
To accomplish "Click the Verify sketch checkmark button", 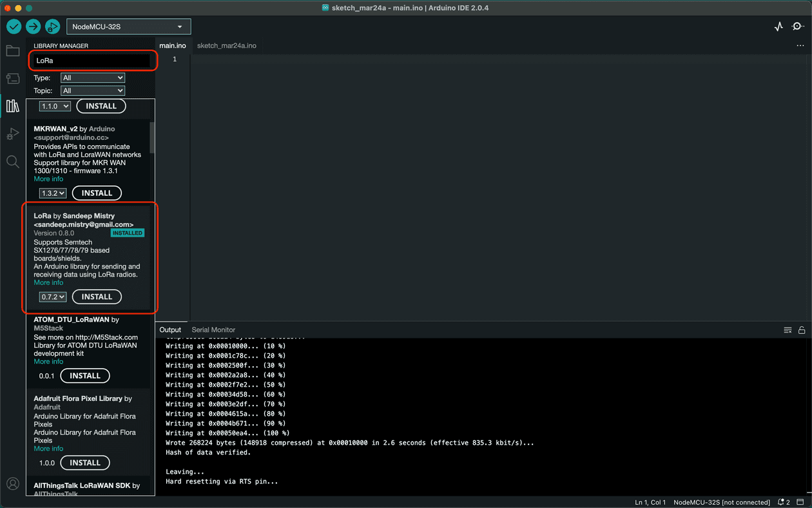I will (14, 26).
